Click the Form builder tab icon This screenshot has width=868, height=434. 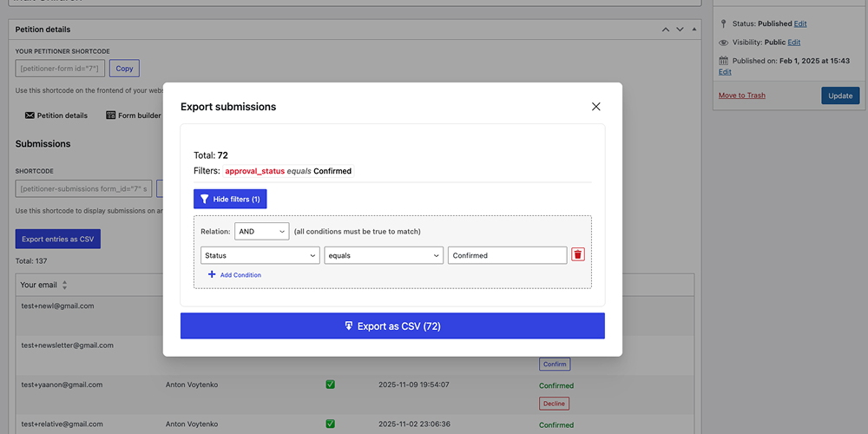111,115
